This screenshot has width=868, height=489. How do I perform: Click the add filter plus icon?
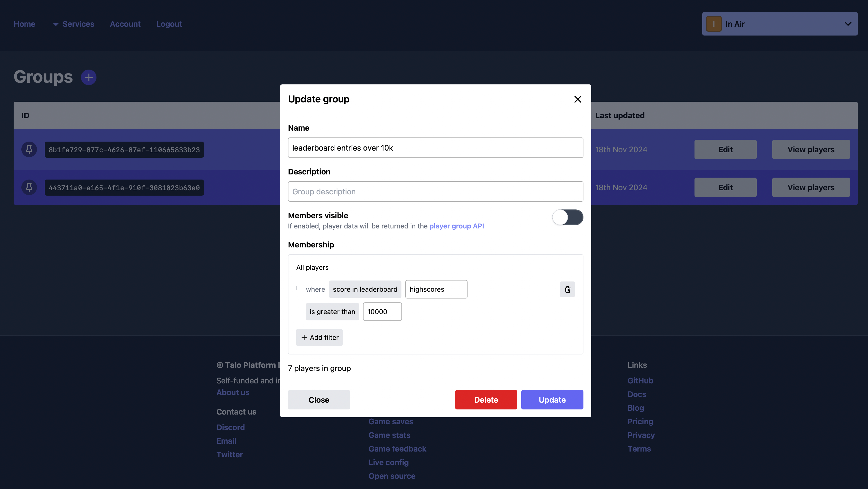click(x=304, y=337)
